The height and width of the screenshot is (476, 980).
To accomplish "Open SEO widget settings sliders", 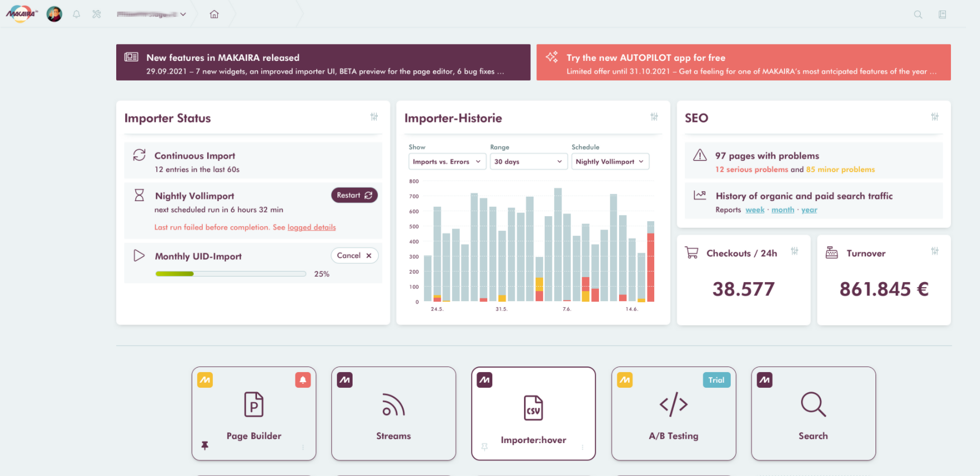I will pyautogui.click(x=935, y=117).
